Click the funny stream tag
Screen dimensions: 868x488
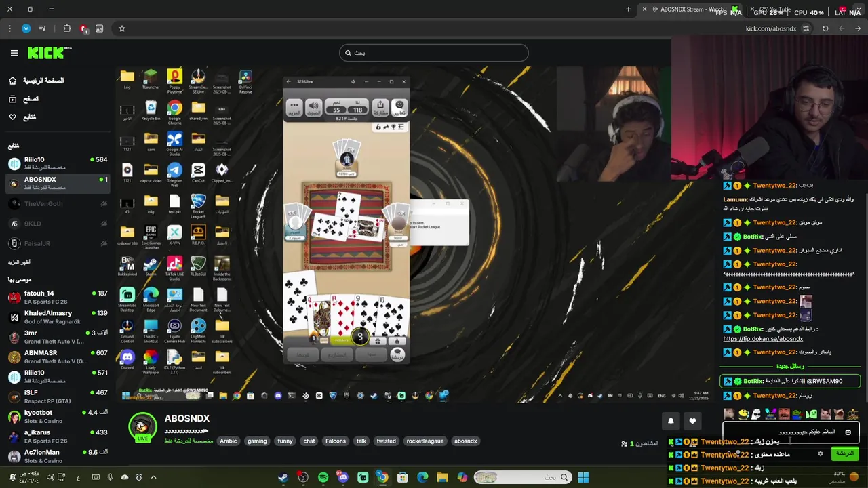pos(285,441)
